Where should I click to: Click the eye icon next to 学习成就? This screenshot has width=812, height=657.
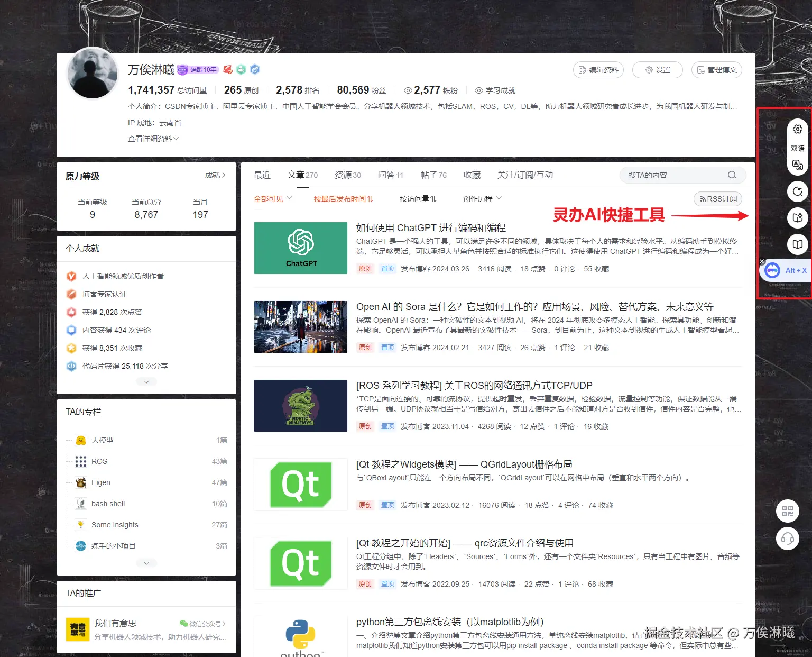point(479,90)
